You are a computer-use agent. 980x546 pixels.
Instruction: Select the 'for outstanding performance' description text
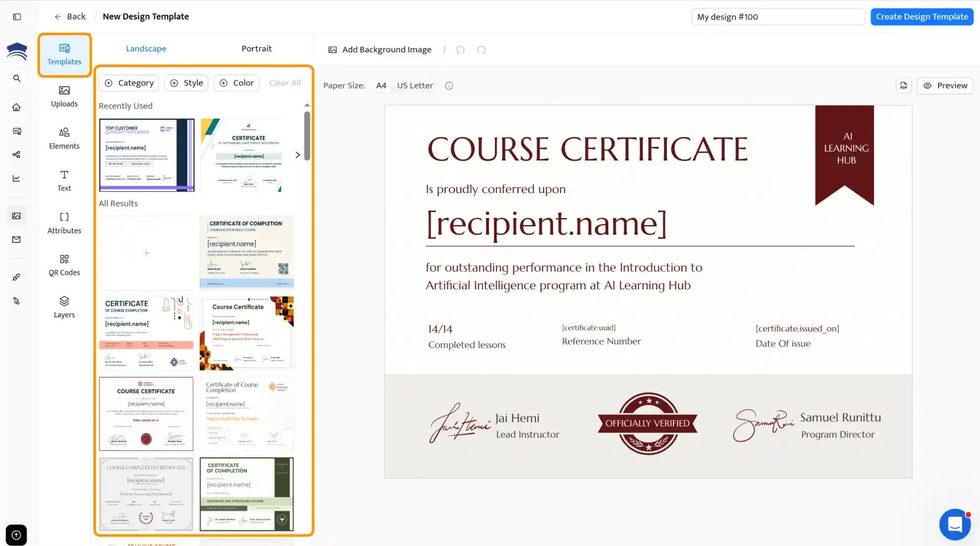tap(564, 276)
